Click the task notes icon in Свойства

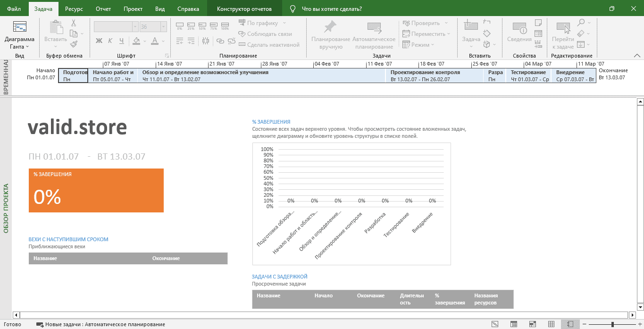[x=538, y=23]
